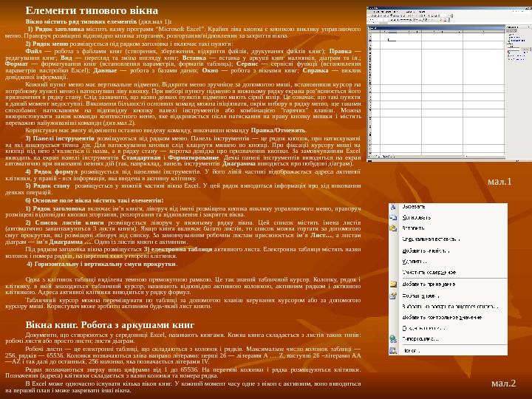Click the selected cell in the Excel sheet

pos(392,40)
